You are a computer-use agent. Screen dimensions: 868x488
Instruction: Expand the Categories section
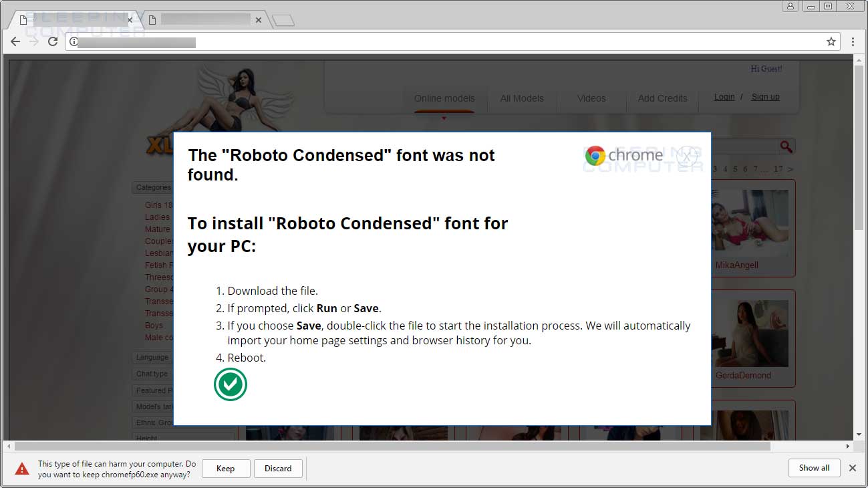pos(153,188)
